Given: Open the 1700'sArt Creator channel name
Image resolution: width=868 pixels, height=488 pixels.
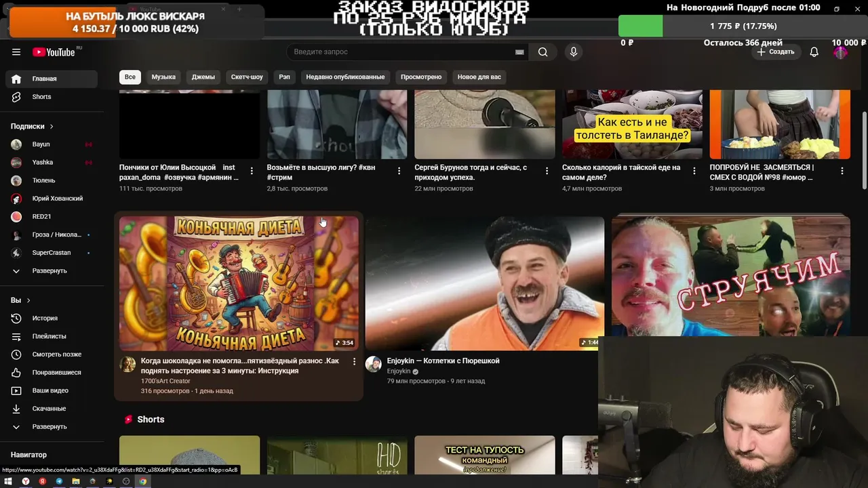Looking at the screenshot, I should (x=165, y=381).
